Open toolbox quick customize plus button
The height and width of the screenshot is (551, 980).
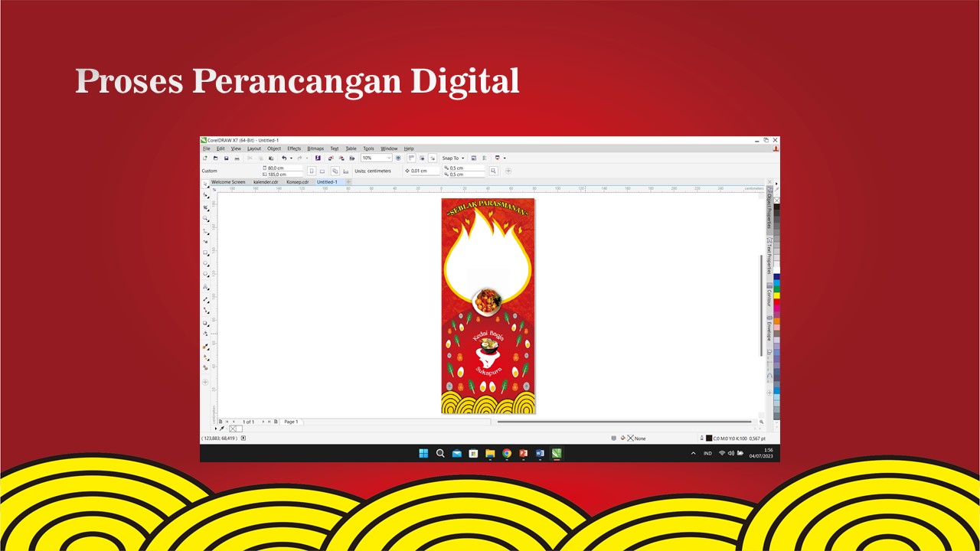[x=205, y=382]
